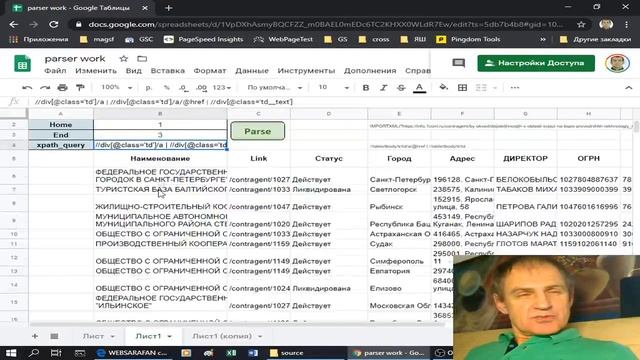Apply currency format (р.)
The image size is (640, 360).
[149, 88]
